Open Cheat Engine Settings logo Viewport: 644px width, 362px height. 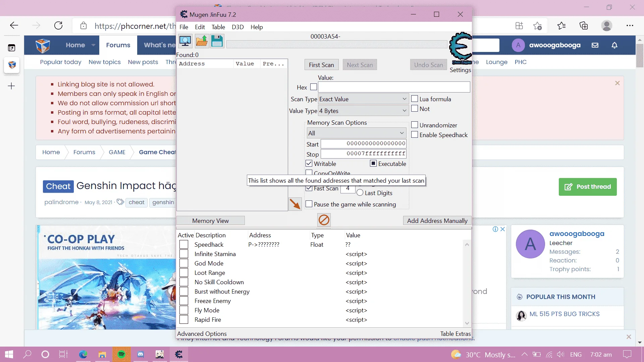461,49
